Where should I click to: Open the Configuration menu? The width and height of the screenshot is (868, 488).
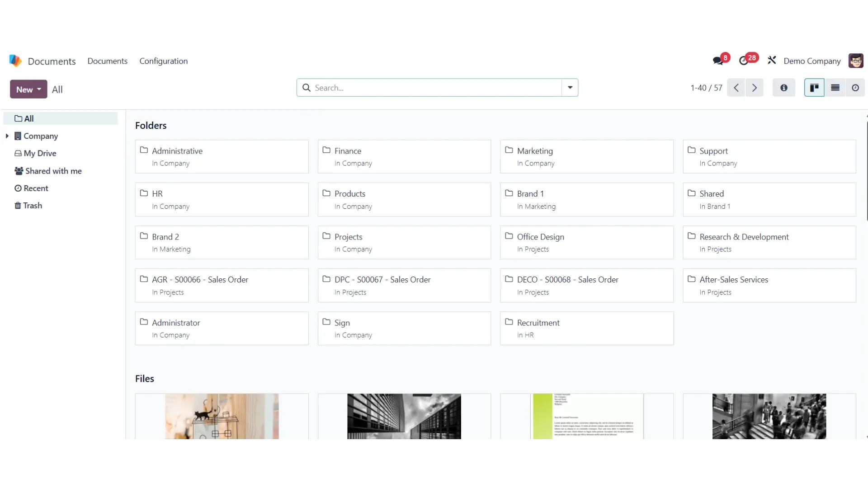click(163, 61)
